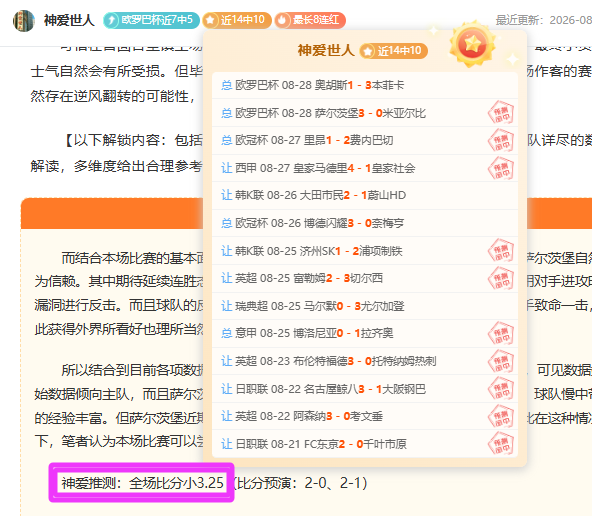Open record 大田市民2 - 1蔚山HD

365,196
